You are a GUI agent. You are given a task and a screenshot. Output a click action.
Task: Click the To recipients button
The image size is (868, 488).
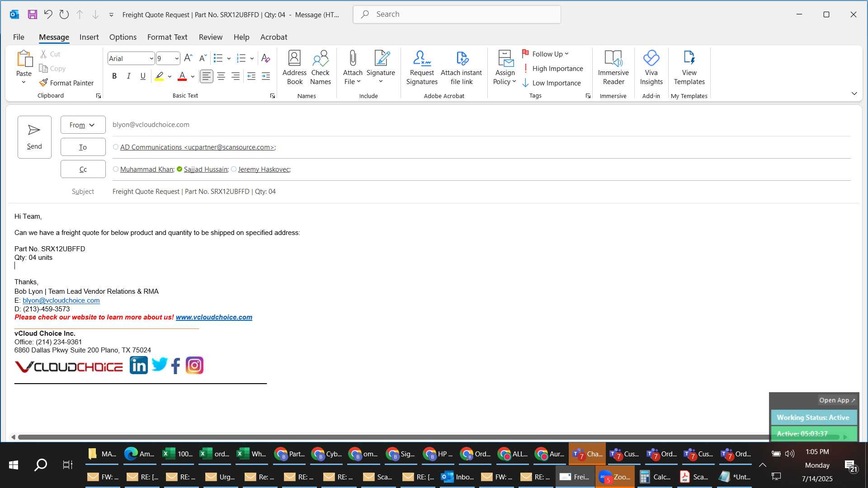[x=83, y=147]
